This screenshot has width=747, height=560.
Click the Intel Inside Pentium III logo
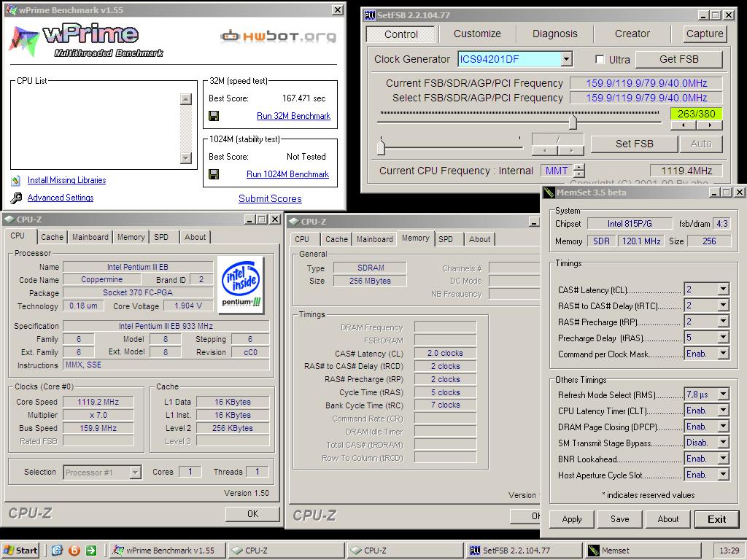[x=241, y=285]
